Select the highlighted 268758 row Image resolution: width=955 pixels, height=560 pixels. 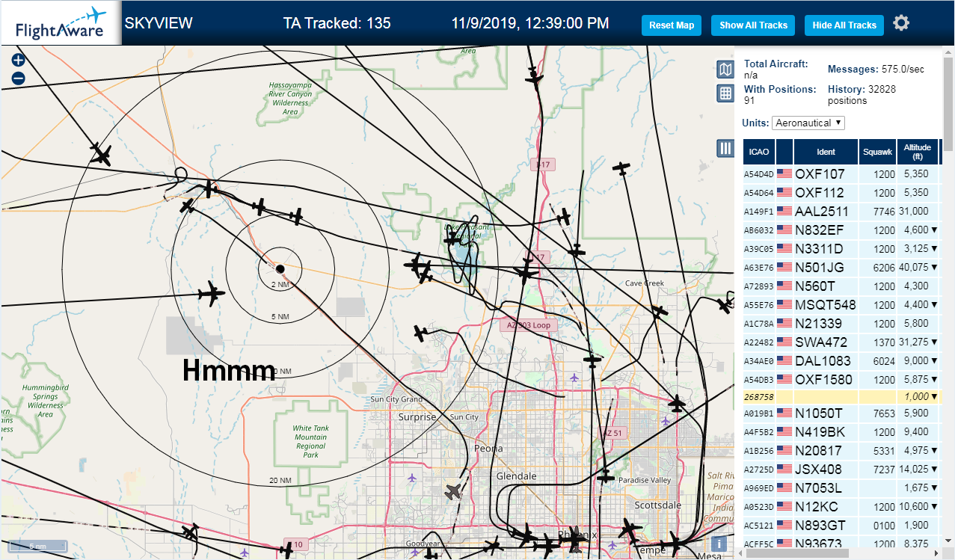[x=843, y=396]
